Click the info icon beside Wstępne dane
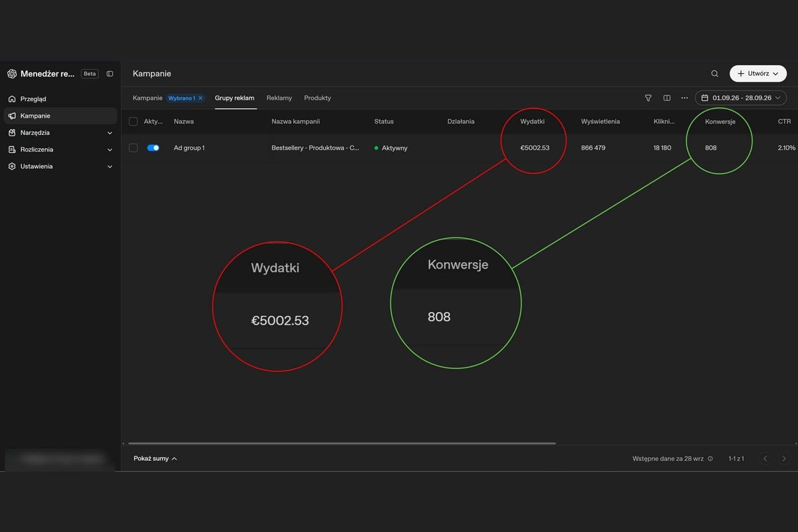 coord(710,459)
